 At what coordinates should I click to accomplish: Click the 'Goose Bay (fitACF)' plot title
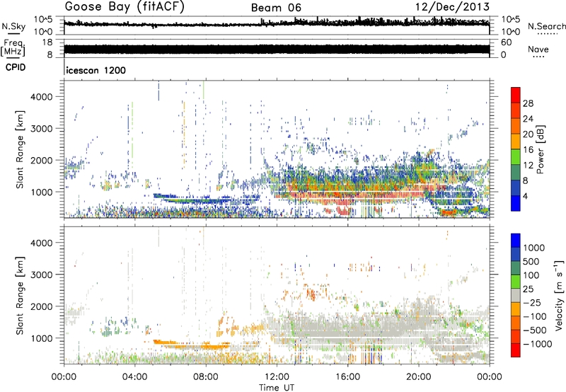[x=125, y=7]
